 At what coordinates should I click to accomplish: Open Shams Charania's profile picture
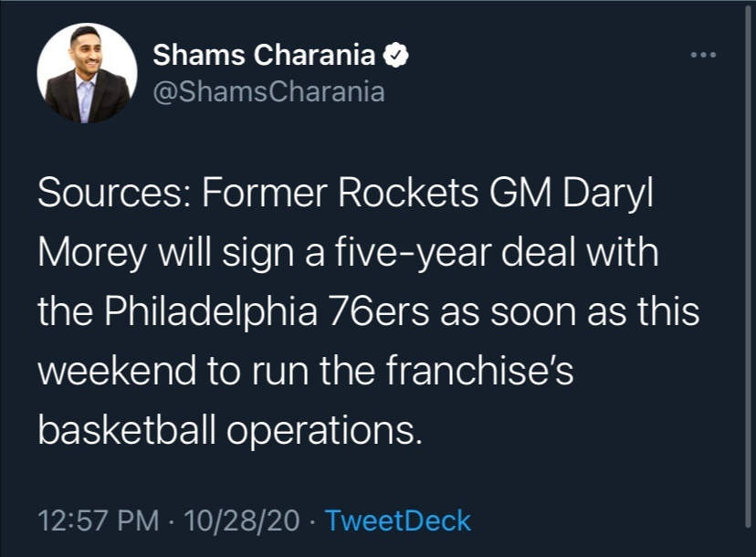click(88, 73)
